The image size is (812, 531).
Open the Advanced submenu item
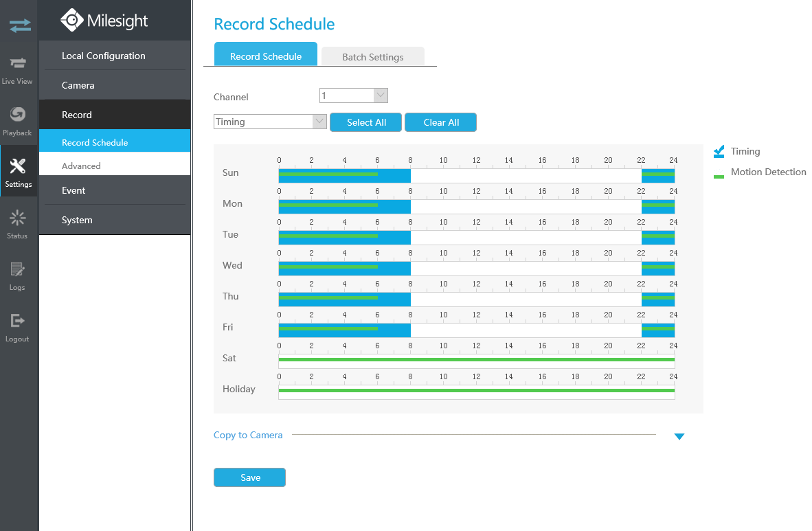point(81,166)
